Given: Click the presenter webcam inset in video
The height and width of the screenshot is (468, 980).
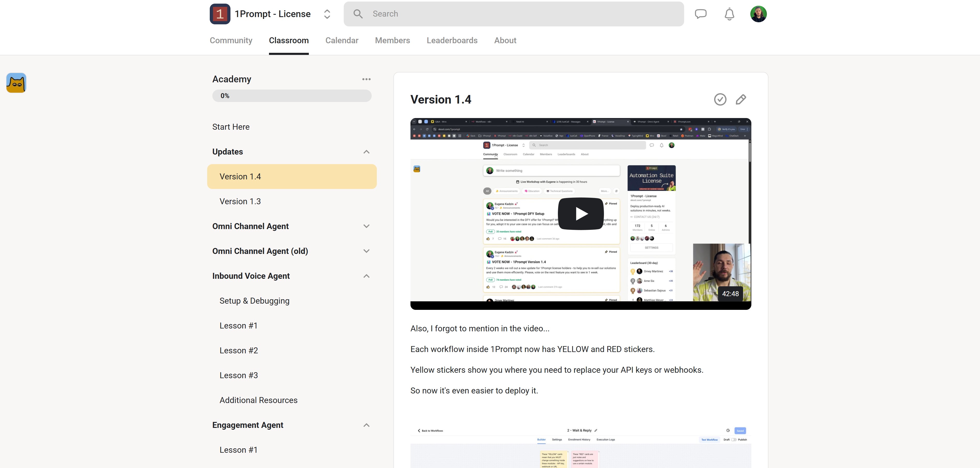Looking at the screenshot, I should (721, 272).
